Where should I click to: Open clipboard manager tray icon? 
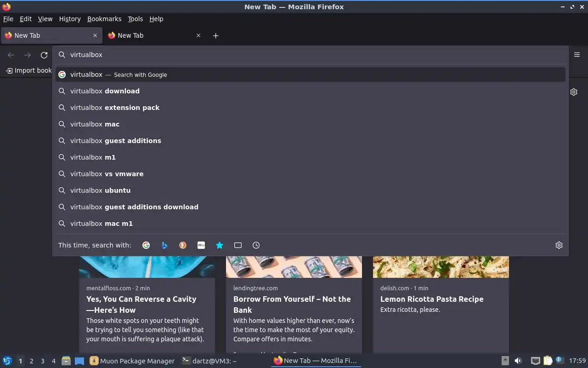(548, 361)
